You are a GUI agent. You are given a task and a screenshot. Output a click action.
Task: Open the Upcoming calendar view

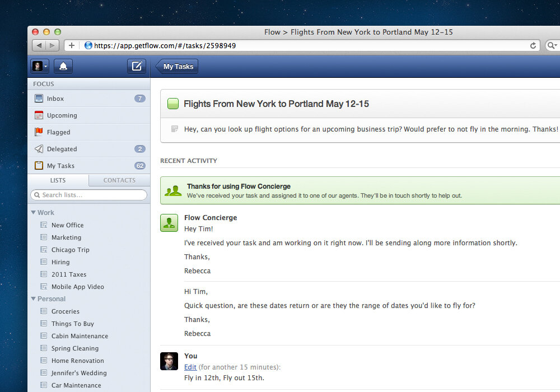tap(62, 115)
